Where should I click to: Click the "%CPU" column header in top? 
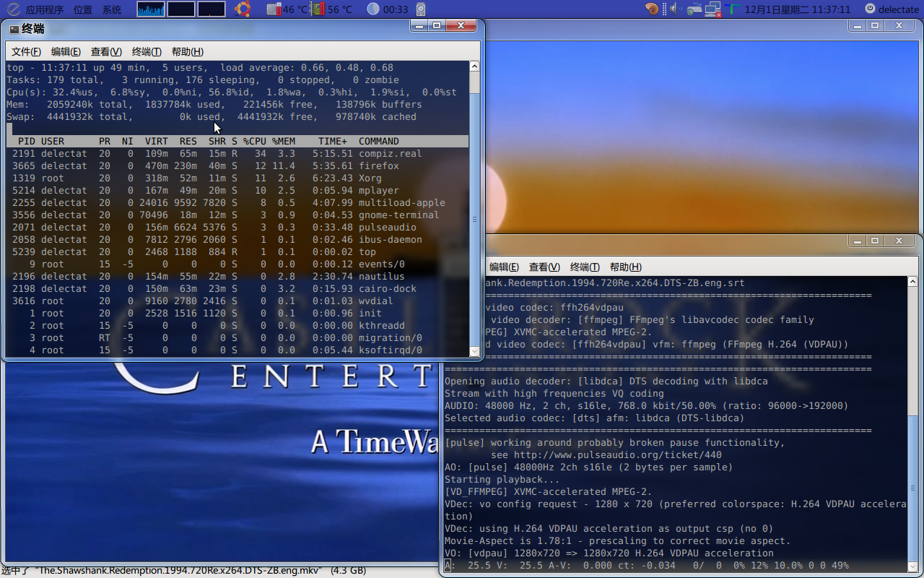click(254, 142)
